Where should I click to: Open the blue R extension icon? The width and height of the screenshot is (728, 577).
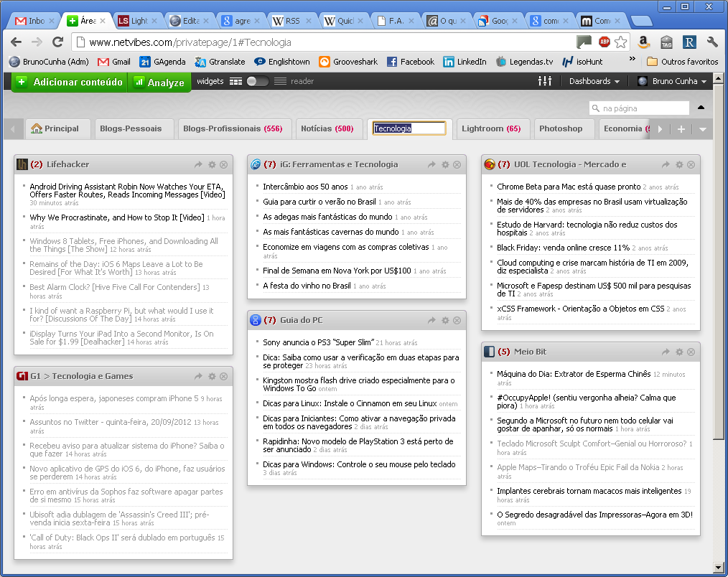(689, 42)
